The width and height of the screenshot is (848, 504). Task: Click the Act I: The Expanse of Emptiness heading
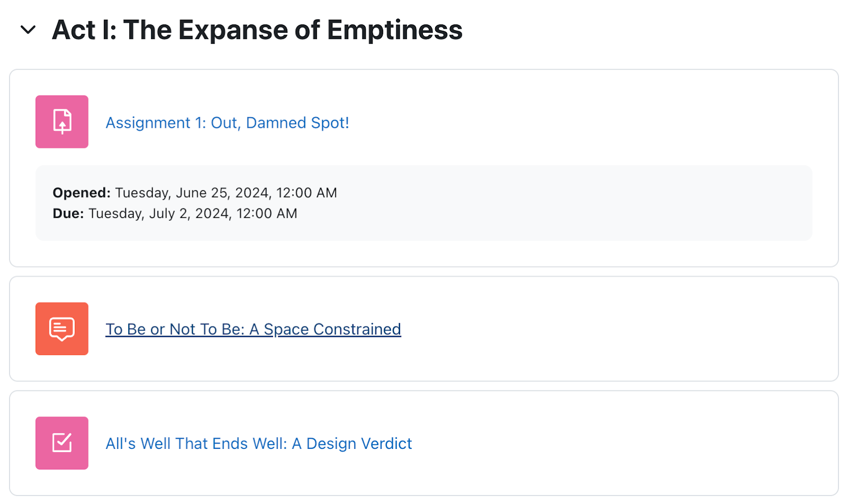coord(257,30)
